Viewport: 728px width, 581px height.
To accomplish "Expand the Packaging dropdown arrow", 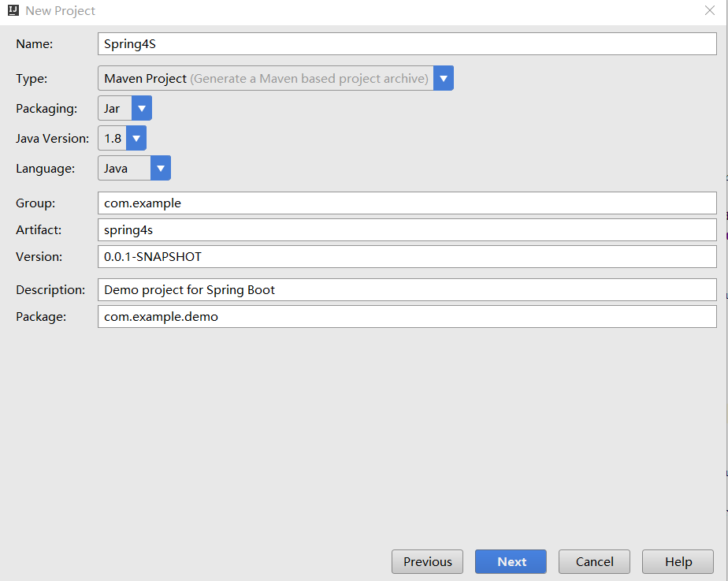I will point(142,108).
